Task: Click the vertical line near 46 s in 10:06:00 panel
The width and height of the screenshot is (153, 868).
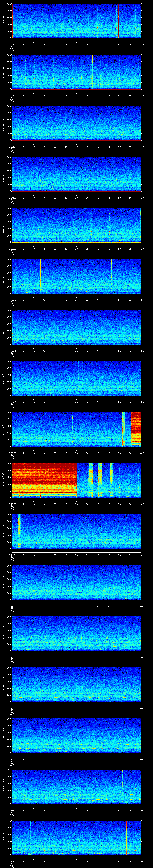Action: (x=111, y=270)
